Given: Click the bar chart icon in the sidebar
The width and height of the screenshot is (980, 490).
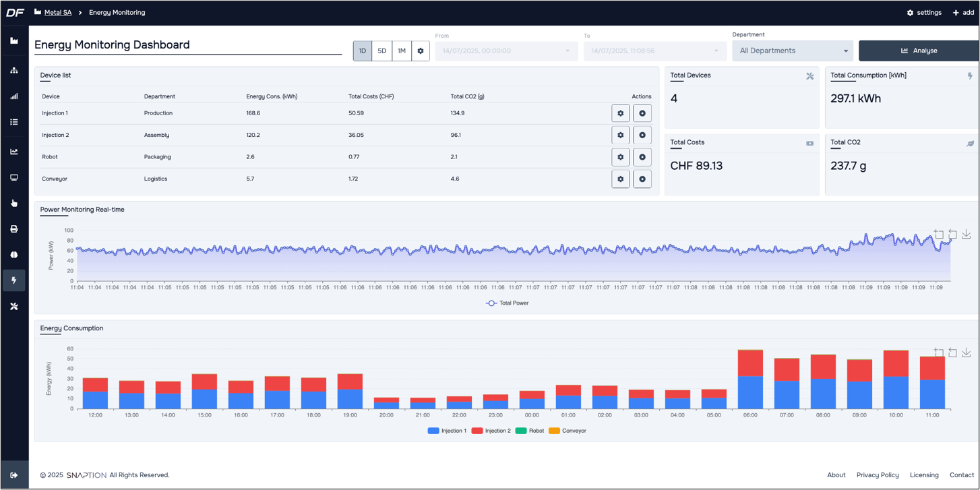Looking at the screenshot, I should tap(14, 96).
